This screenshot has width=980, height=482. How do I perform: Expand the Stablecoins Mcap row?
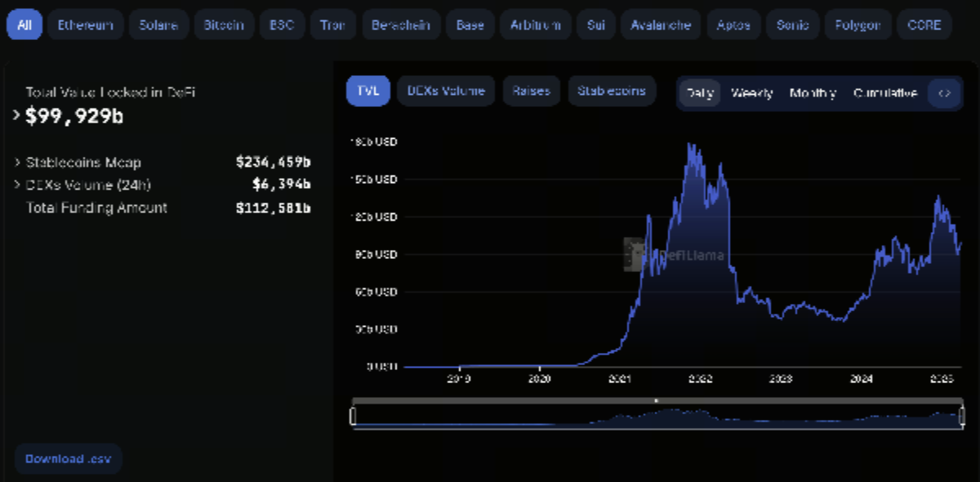point(17,163)
